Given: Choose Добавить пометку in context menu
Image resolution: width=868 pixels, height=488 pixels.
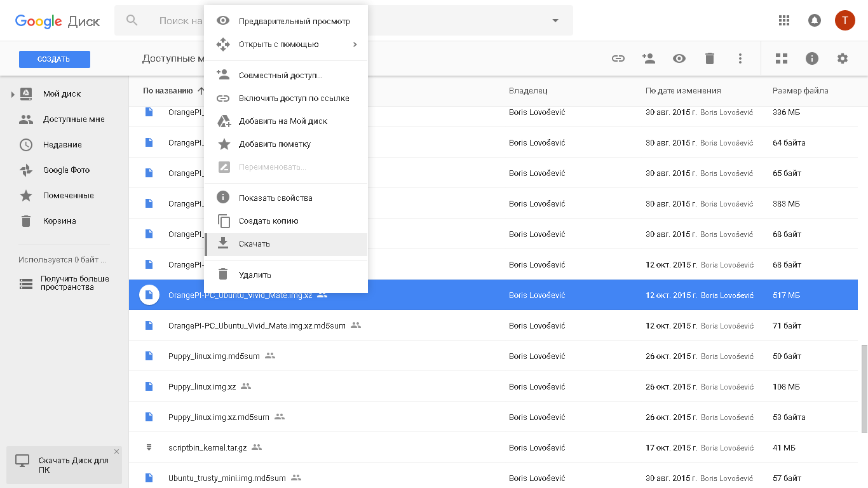Looking at the screenshot, I should click(286, 144).
